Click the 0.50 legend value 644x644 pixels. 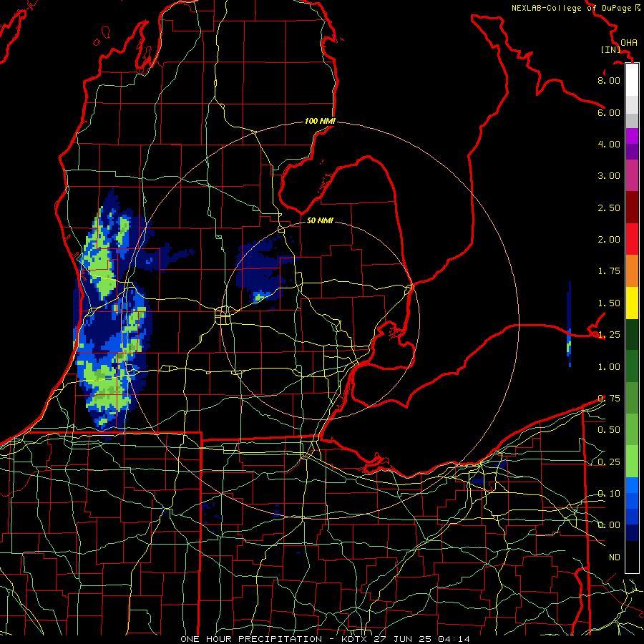pyautogui.click(x=609, y=430)
